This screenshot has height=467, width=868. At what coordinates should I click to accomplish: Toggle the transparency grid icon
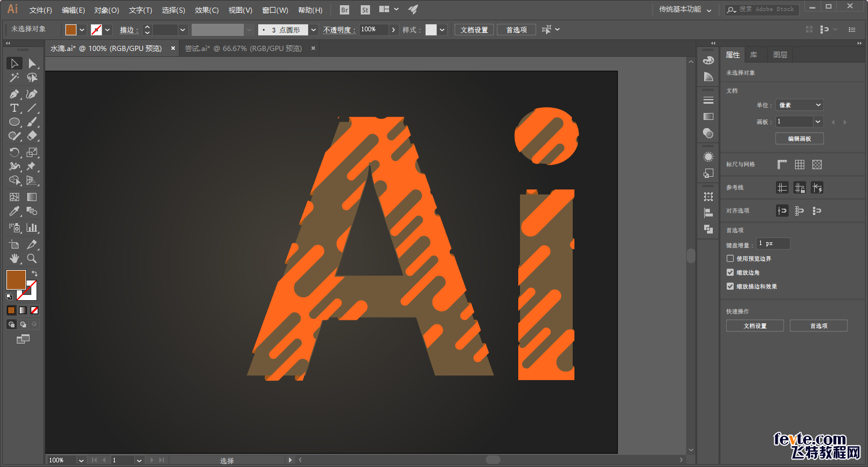click(x=817, y=165)
